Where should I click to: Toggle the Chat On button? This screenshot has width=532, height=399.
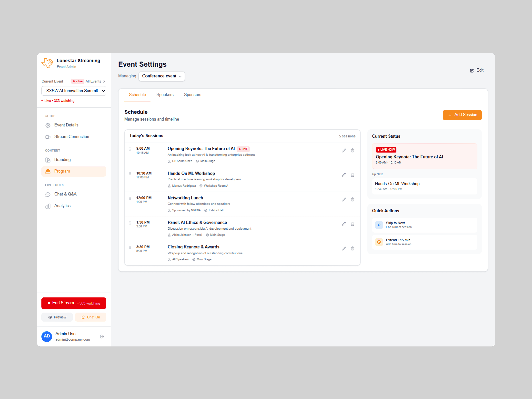click(91, 317)
